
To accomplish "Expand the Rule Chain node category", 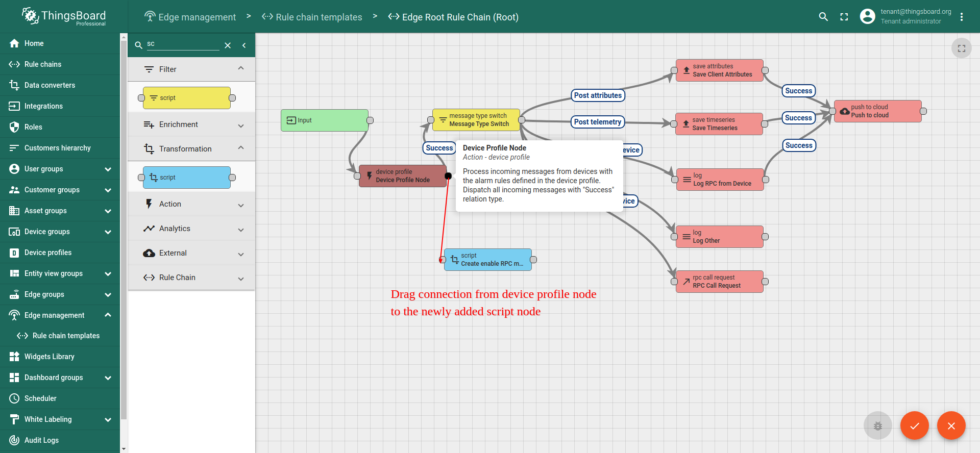I will [191, 278].
